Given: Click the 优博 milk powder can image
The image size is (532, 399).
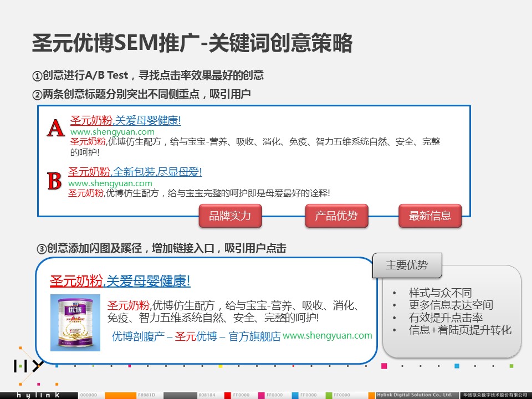Looking at the screenshot, I should click(75, 323).
